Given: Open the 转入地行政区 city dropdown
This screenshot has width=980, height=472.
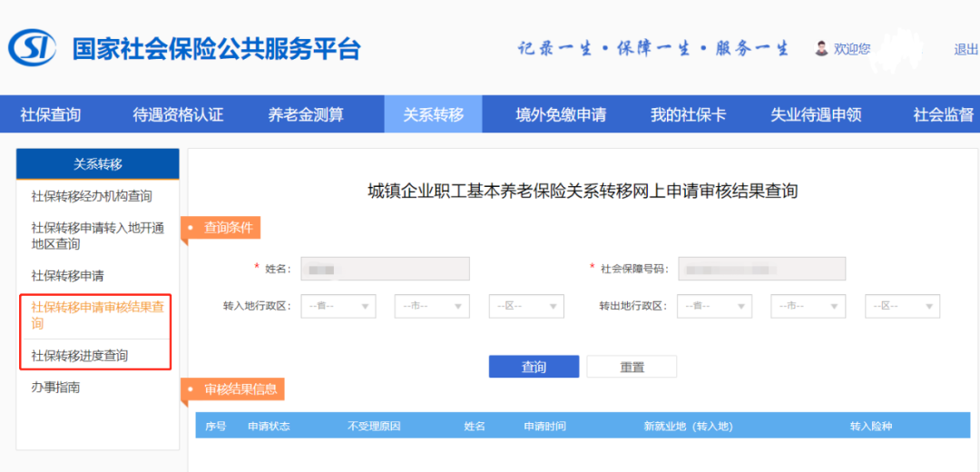Looking at the screenshot, I should pos(432,306).
